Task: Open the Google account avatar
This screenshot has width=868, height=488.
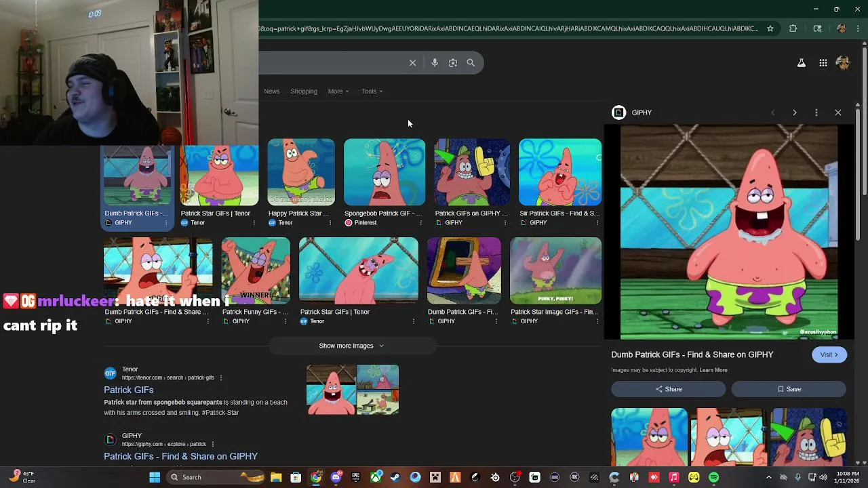Action: coord(843,63)
